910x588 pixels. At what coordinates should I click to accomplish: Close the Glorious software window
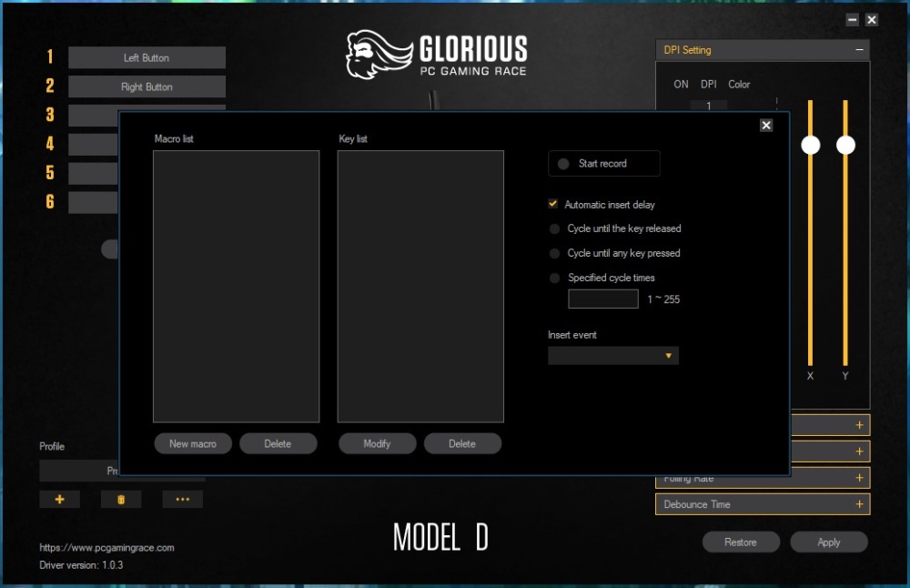pos(872,20)
